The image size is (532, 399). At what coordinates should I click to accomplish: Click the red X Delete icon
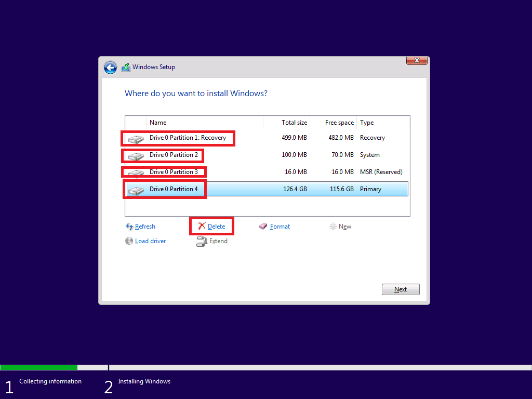202,226
